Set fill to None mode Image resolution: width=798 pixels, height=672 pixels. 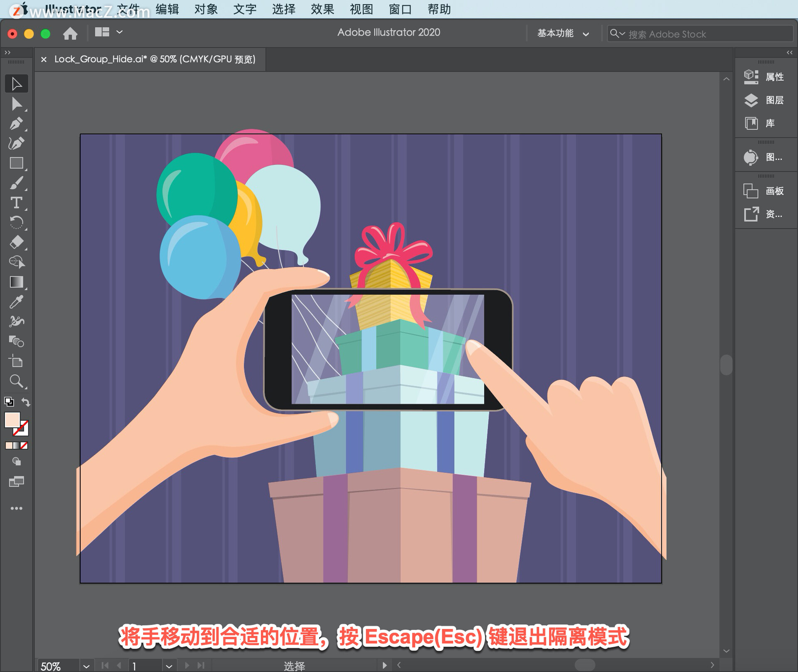pos(24,446)
